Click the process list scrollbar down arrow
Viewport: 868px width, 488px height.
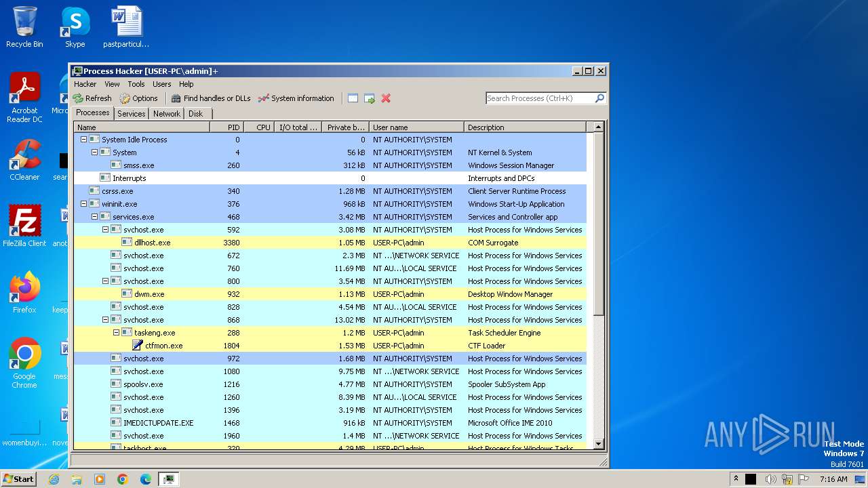[x=598, y=444]
